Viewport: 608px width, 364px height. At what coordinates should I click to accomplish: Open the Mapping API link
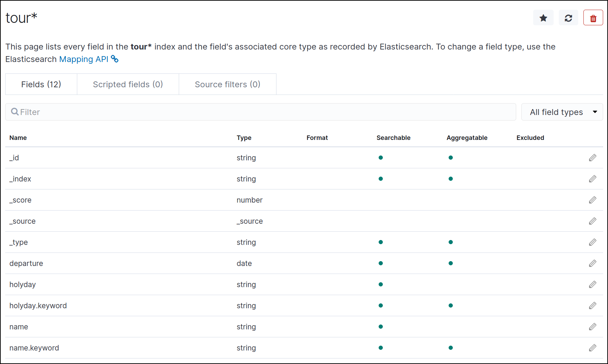(x=84, y=59)
